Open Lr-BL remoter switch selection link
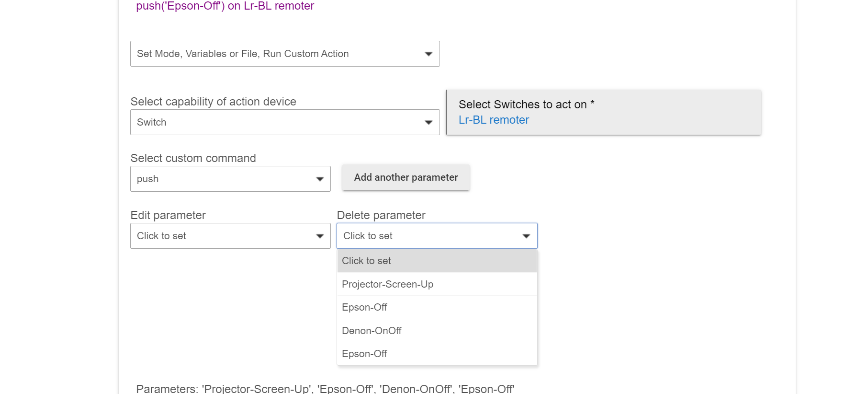 tap(494, 120)
